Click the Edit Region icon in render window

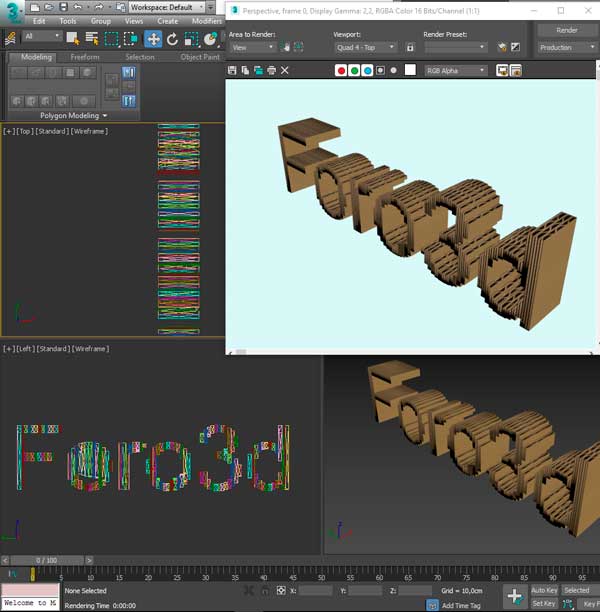tap(286, 47)
